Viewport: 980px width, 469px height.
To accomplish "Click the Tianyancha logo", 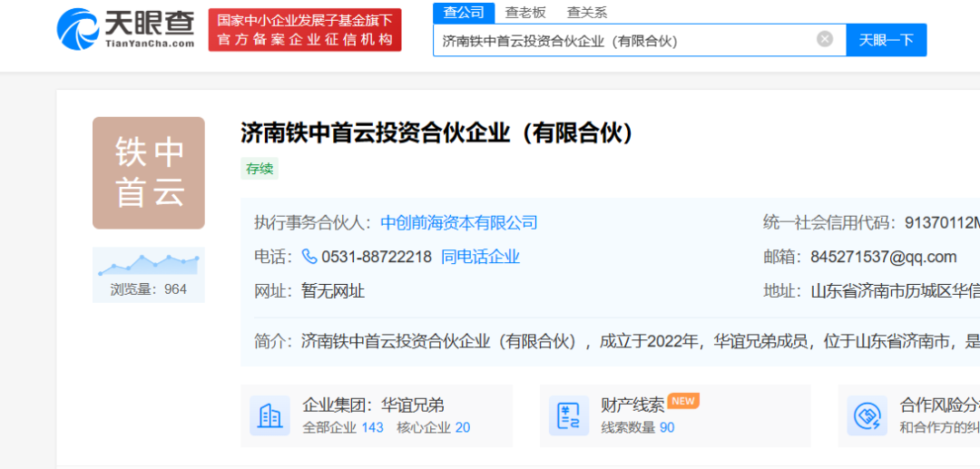I will pos(125,29).
